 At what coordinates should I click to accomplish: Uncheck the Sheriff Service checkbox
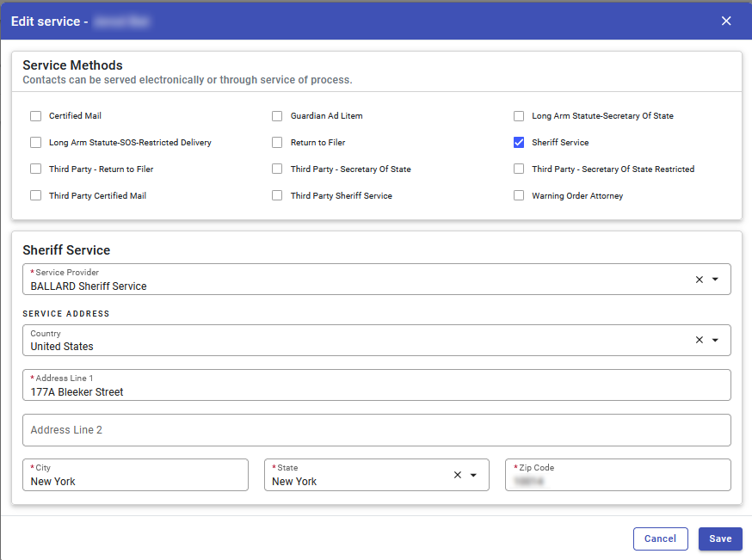tap(519, 143)
